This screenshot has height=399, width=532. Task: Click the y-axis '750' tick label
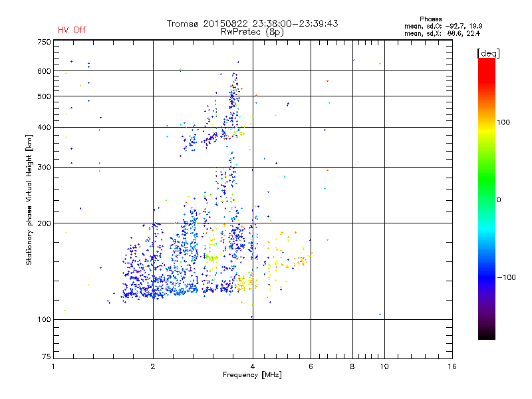44,42
